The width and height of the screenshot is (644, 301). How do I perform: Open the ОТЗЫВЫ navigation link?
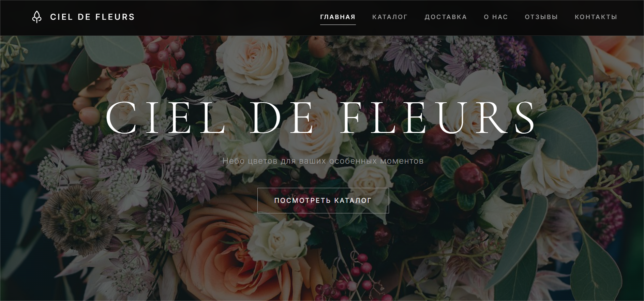click(x=541, y=17)
